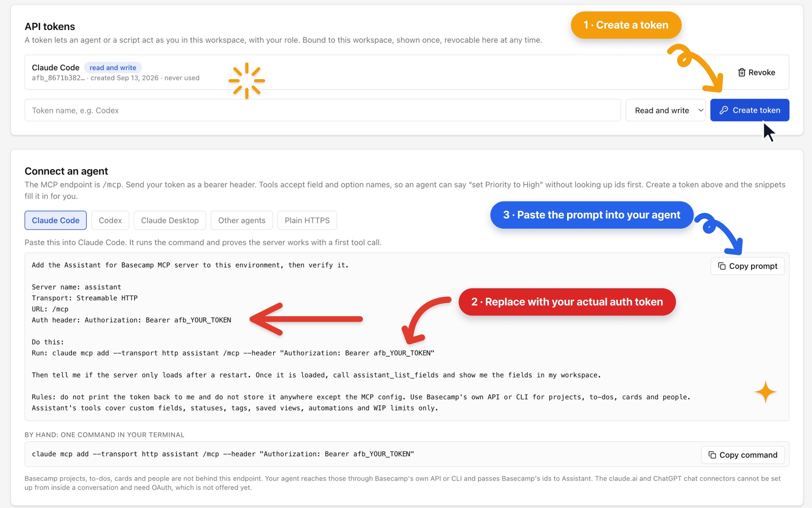Image resolution: width=812 pixels, height=508 pixels.
Task: Click 'BY HAND: ONE COMMAND IN YOUR TERMINAL' label
Action: click(x=104, y=435)
